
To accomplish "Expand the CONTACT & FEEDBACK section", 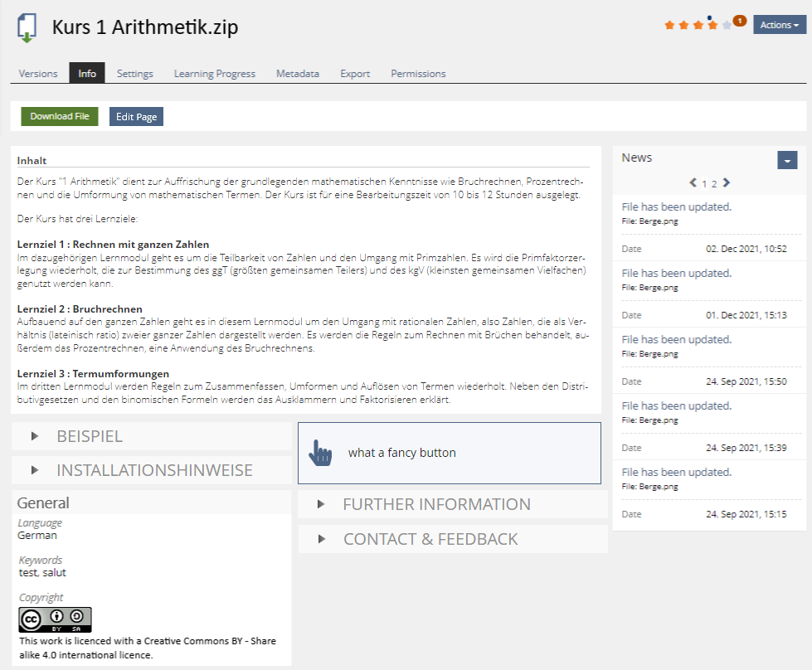I will pos(430,539).
